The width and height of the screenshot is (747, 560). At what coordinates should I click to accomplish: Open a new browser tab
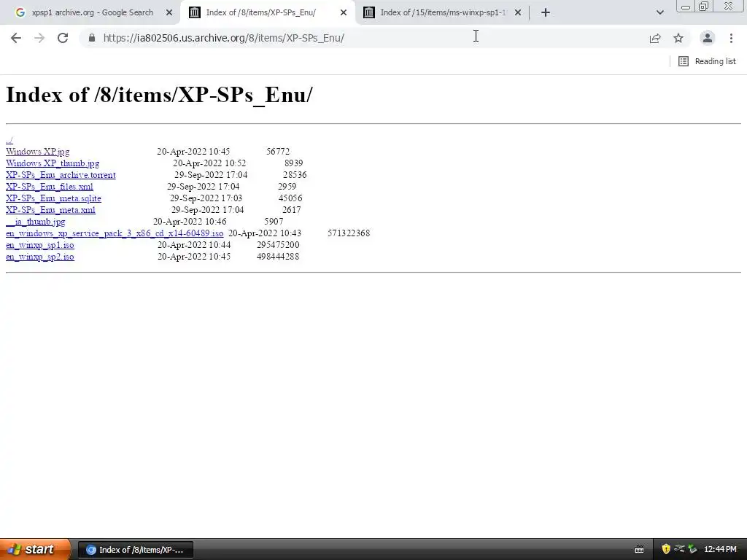pyautogui.click(x=546, y=13)
